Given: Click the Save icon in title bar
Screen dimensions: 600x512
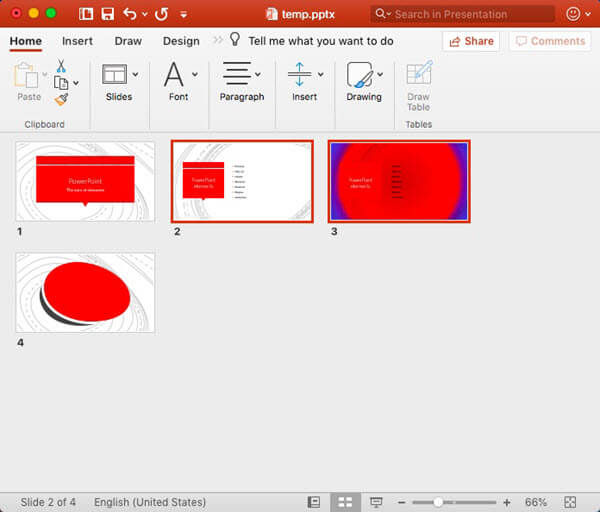Looking at the screenshot, I should [107, 14].
